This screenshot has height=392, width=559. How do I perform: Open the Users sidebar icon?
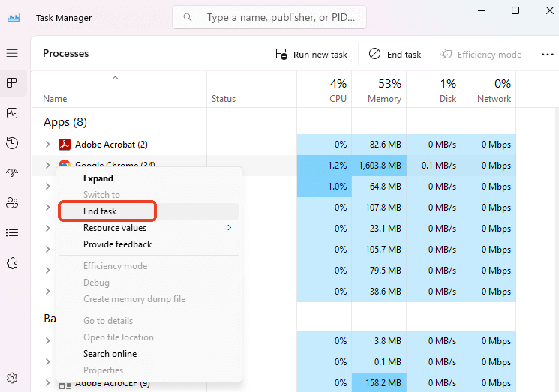(12, 203)
